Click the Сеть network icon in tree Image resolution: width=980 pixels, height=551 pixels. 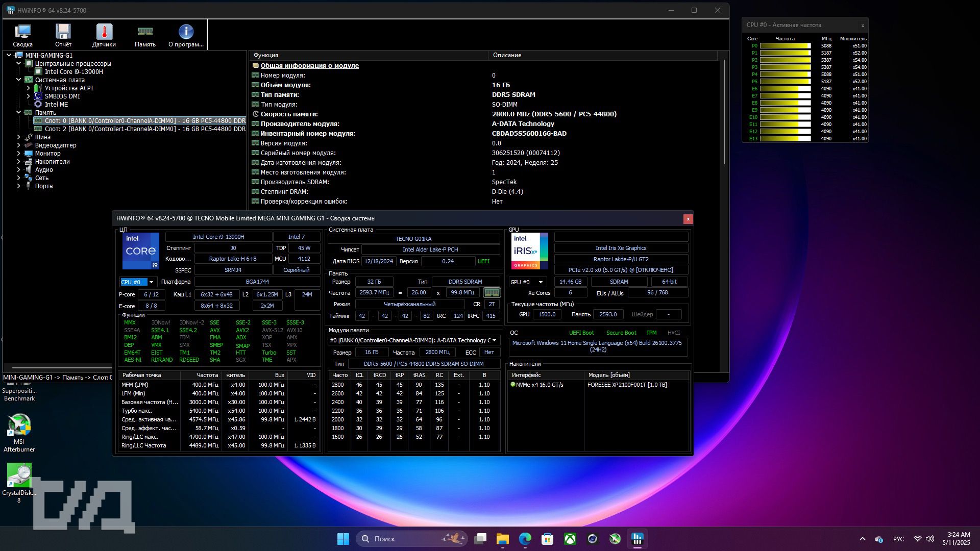click(29, 178)
